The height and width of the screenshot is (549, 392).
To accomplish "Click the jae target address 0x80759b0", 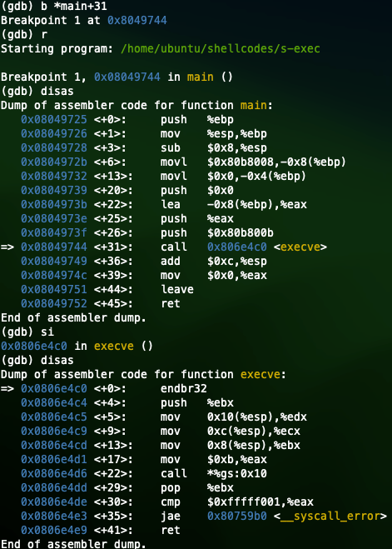I will pyautogui.click(x=236, y=516).
